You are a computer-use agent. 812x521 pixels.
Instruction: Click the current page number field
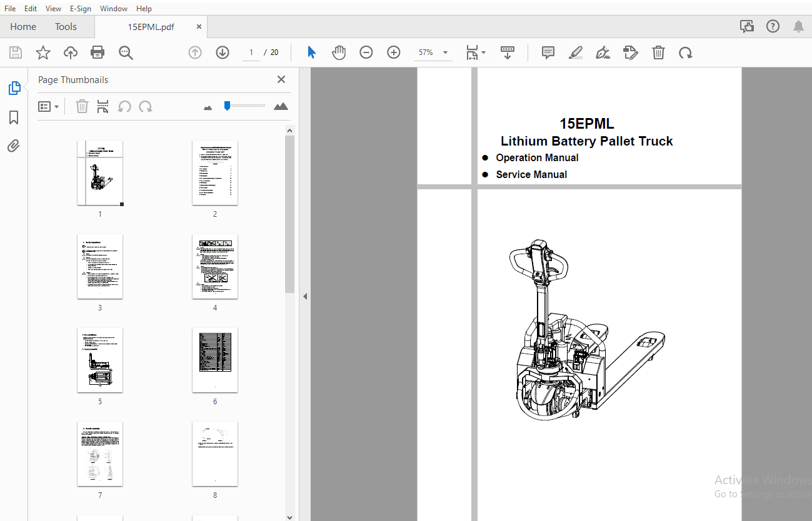pyautogui.click(x=251, y=52)
